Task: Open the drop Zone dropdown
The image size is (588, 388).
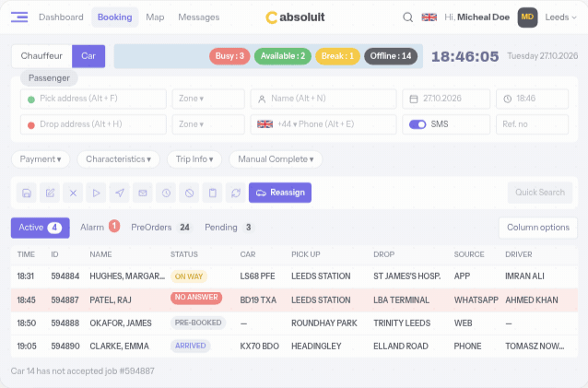Action: [208, 124]
